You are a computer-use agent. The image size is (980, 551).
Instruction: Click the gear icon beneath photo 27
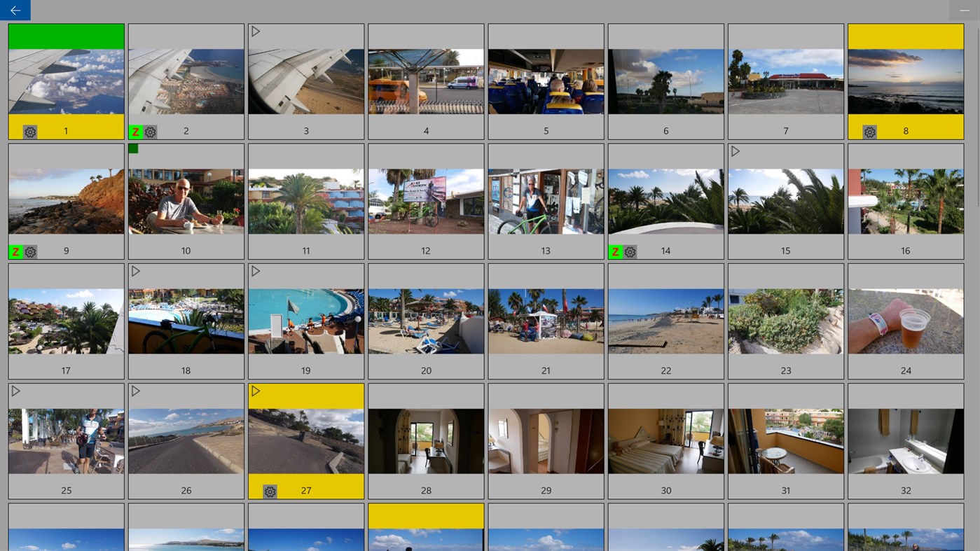coord(270,491)
